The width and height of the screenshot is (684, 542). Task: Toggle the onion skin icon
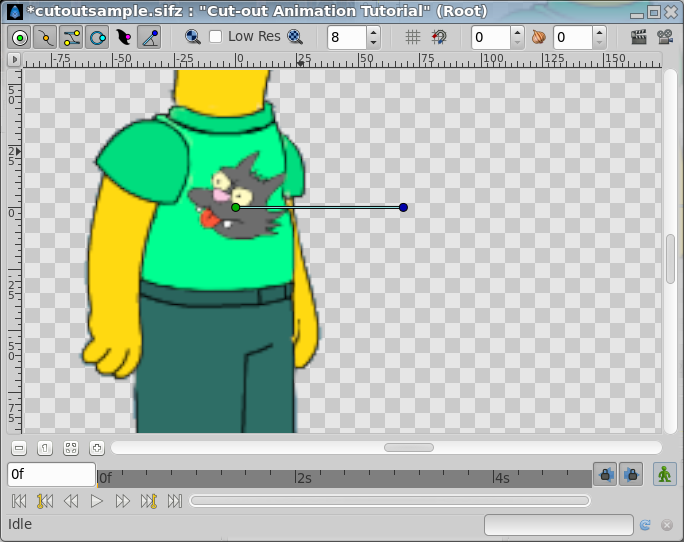(x=539, y=38)
